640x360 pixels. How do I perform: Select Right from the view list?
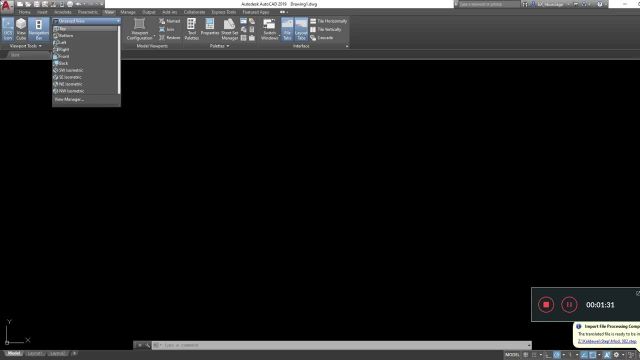85,49
